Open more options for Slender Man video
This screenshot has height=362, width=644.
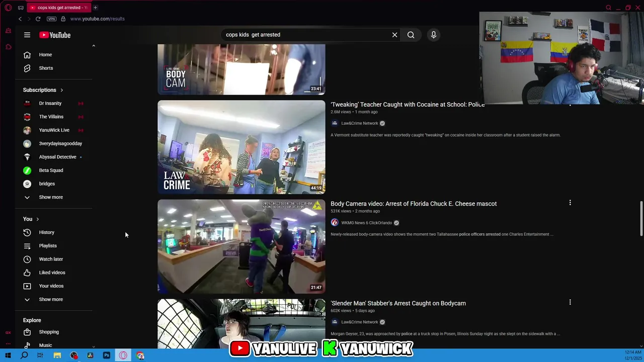click(570, 302)
